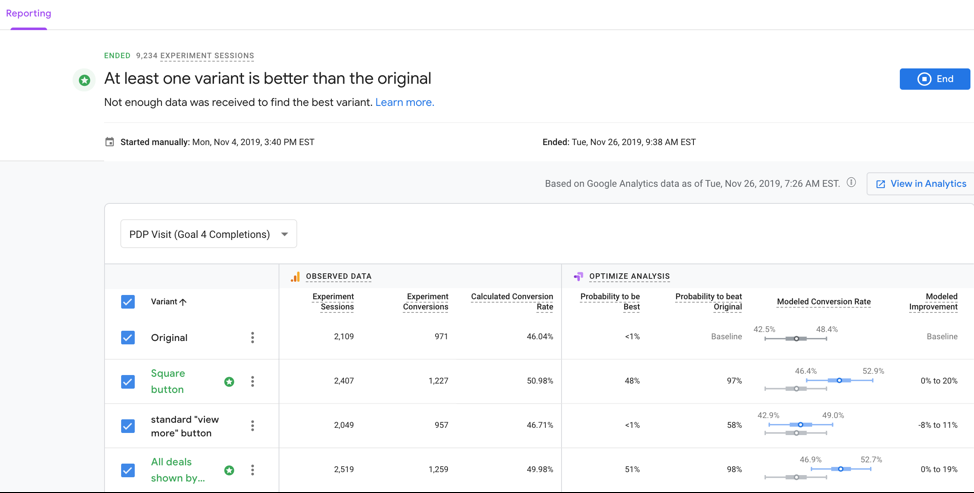The image size is (974, 493).
Task: Open three-dot menu for All deals variant
Action: point(252,470)
